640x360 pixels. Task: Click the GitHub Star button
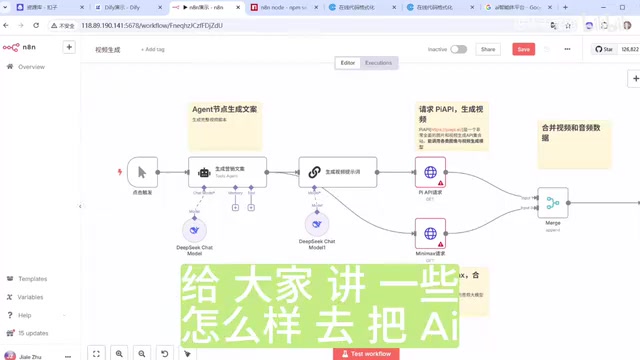click(x=604, y=49)
